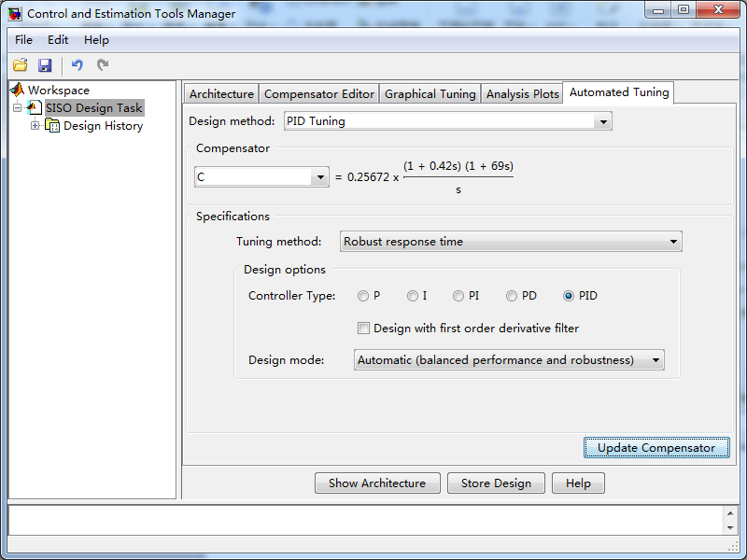This screenshot has width=747, height=560.
Task: Click the SISO Design Task node icon
Action: 35,107
